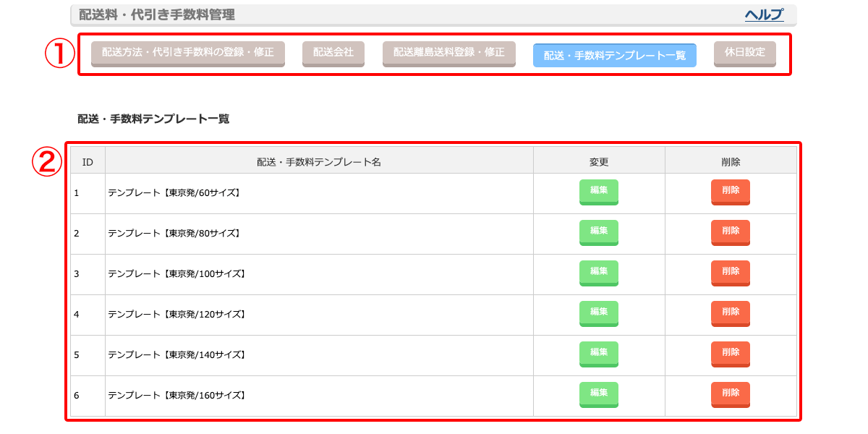This screenshot has height=434, width=868.
Task: Click the 配送・手数料テンプレート名 column header
Action: (319, 162)
